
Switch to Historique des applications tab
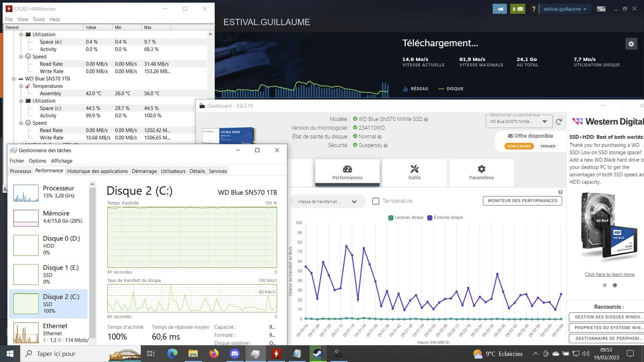tap(97, 171)
